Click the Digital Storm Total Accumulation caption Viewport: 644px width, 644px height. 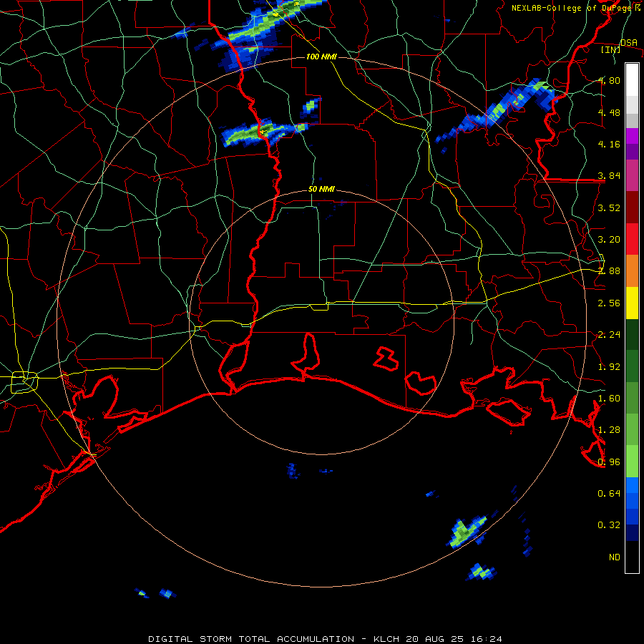(325, 639)
